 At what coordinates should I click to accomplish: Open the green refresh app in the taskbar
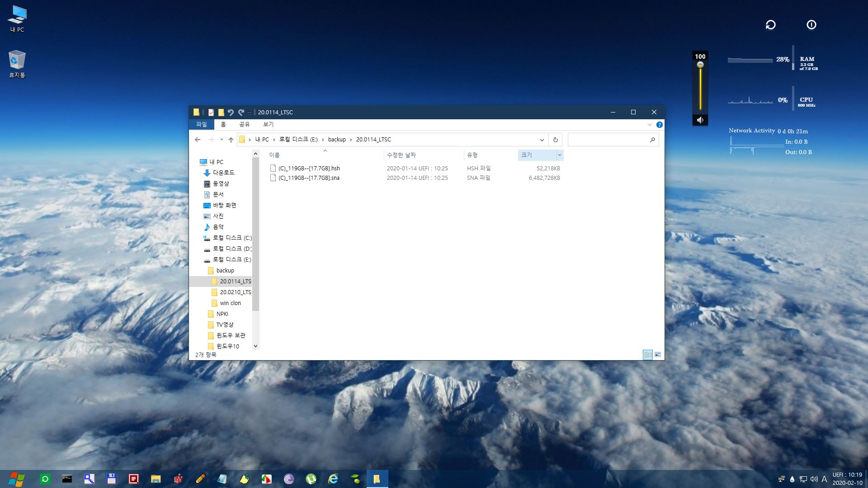pos(45,479)
